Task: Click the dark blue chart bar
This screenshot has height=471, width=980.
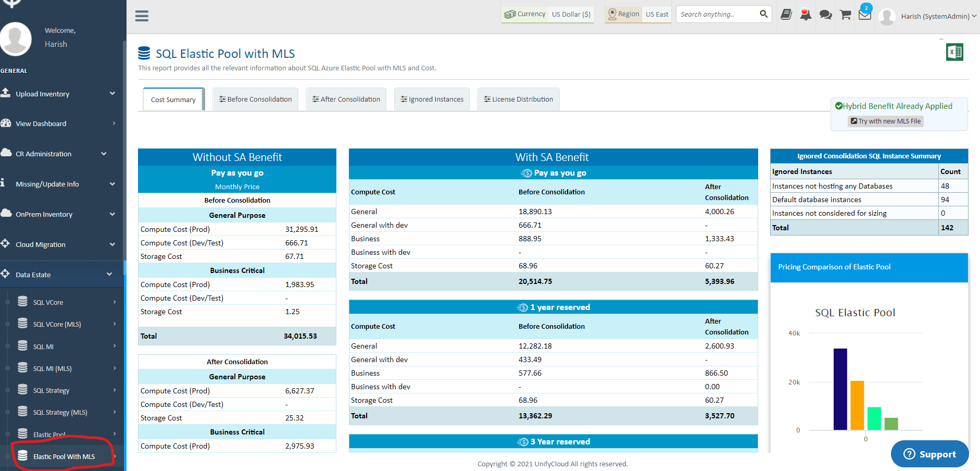Action: [840, 389]
